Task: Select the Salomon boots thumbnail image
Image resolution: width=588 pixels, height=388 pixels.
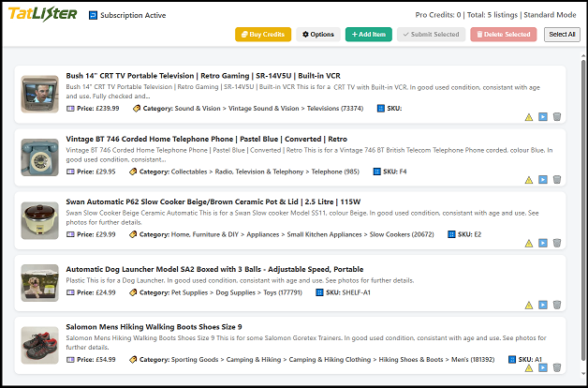Action: coord(39,345)
